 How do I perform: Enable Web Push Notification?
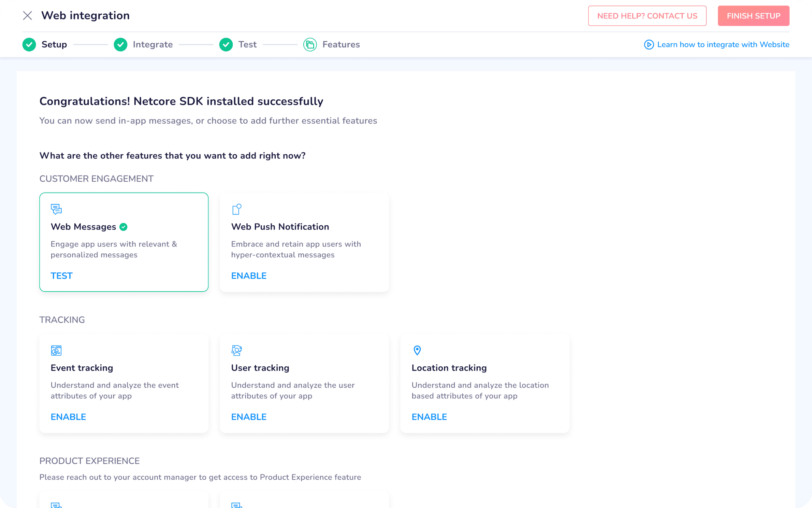[249, 276]
